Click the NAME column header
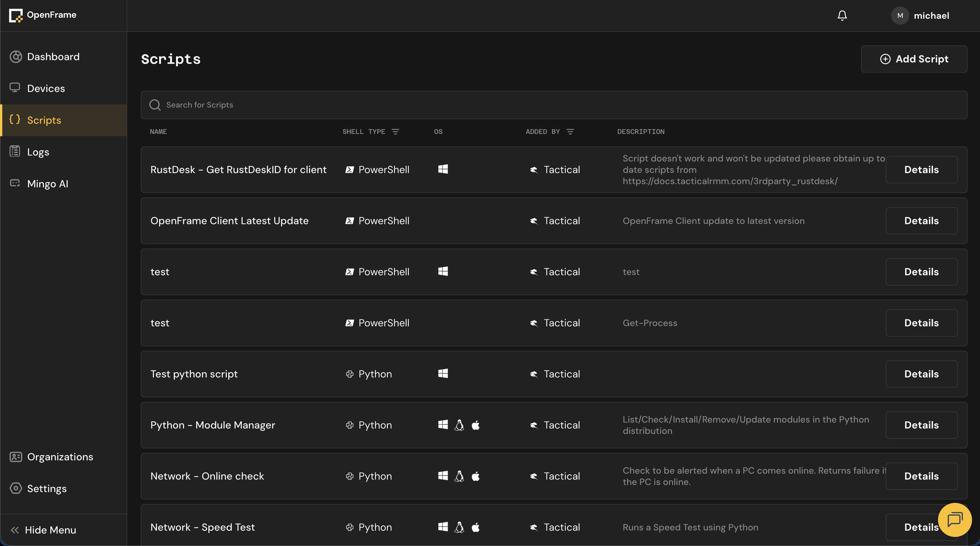This screenshot has height=546, width=980. pos(158,132)
